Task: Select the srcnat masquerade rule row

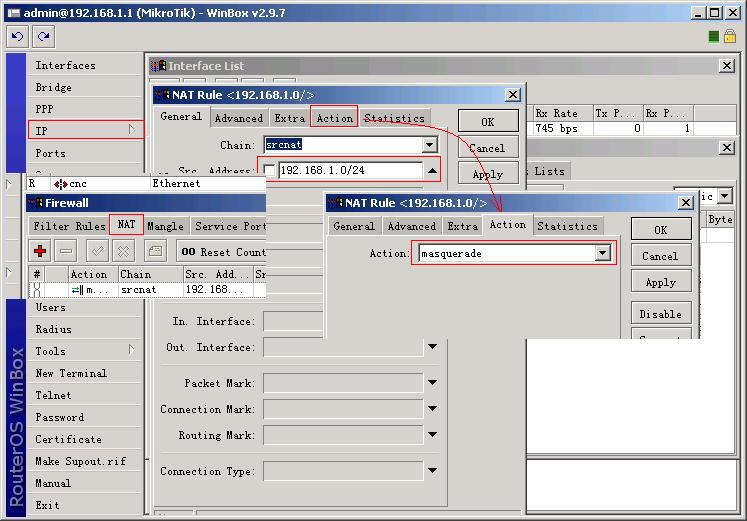Action: coord(147,289)
